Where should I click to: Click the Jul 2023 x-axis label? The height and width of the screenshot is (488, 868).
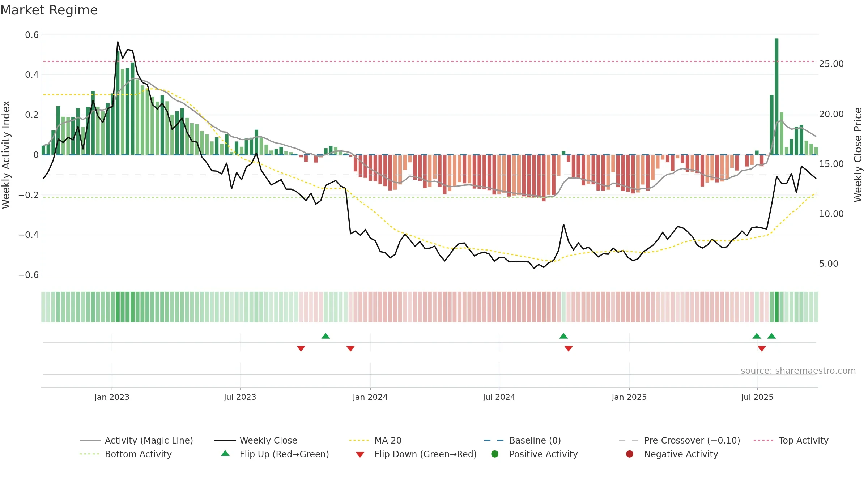point(240,397)
